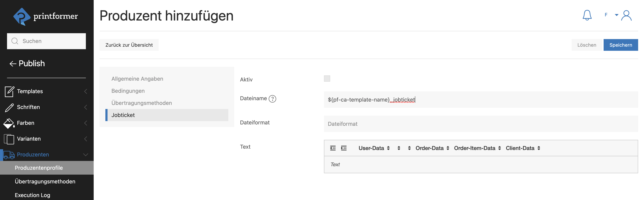
Task: Enable the Aktiv checkbox
Action: point(327,79)
